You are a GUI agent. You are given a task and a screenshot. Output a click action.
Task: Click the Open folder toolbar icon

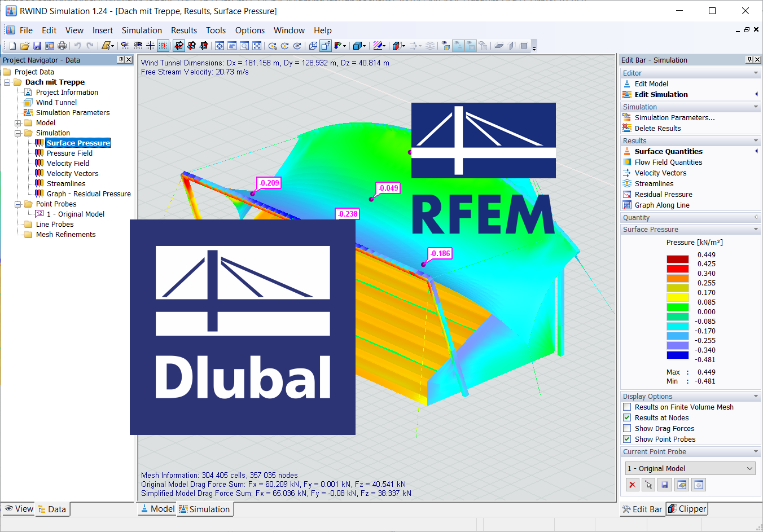(25, 46)
